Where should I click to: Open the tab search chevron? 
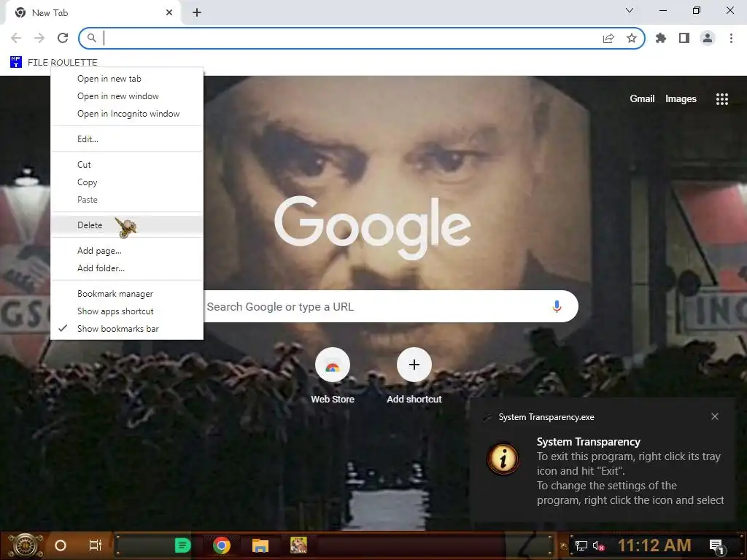(x=630, y=10)
